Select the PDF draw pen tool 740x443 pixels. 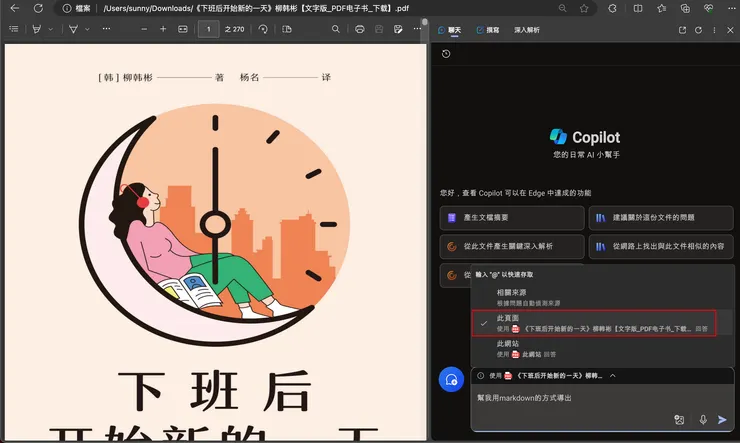click(x=73, y=29)
